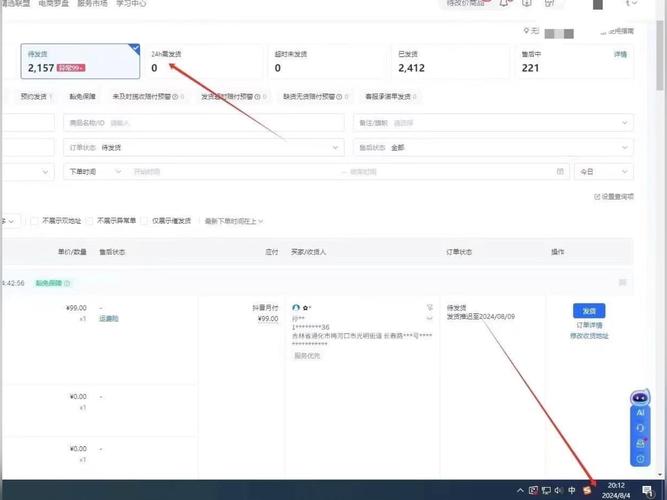Image resolution: width=667 pixels, height=500 pixels.
Task: Focus the start time date field
Action: tap(234, 171)
